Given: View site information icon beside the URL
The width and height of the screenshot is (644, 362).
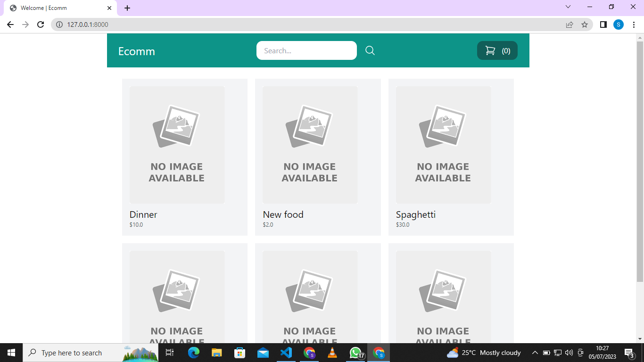Looking at the screenshot, I should [59, 25].
